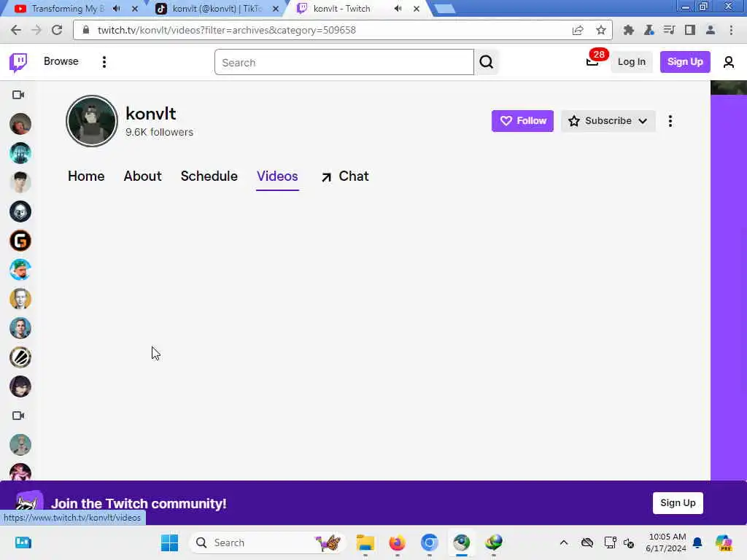747x560 pixels.
Task: Click the browser address bar URL
Action: tap(227, 30)
